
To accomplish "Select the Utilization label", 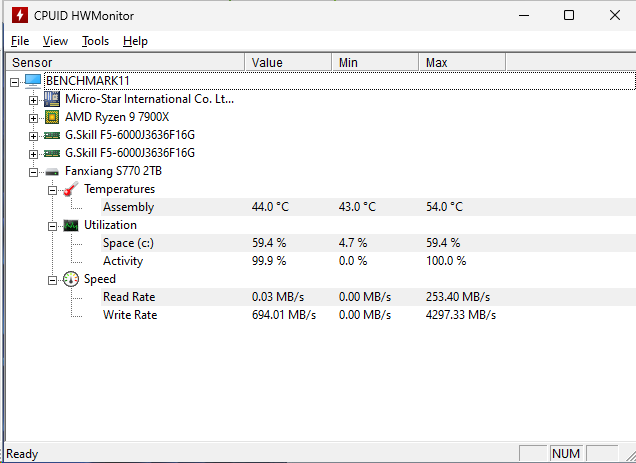I will (x=110, y=225).
